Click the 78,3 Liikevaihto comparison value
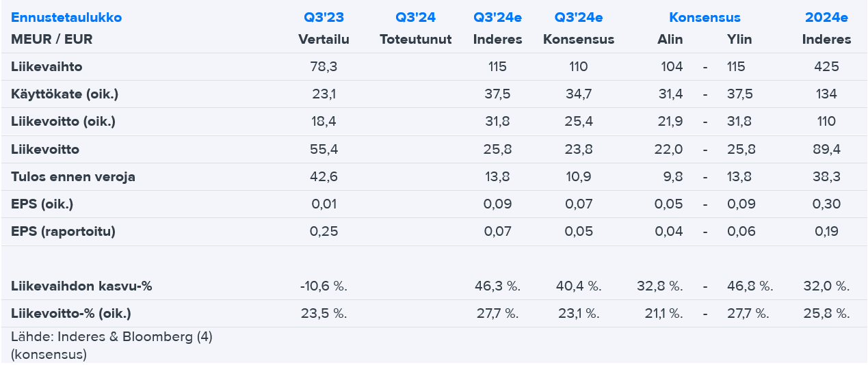Viewport: 868px width, 365px height. [324, 67]
